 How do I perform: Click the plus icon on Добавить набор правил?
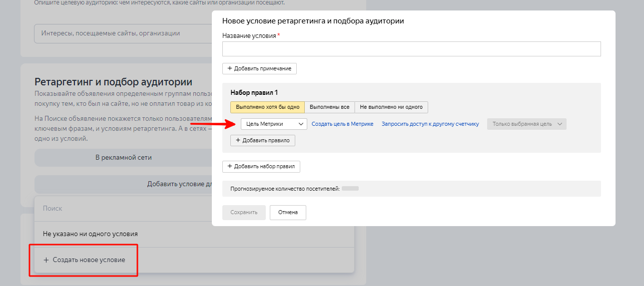pyautogui.click(x=230, y=166)
